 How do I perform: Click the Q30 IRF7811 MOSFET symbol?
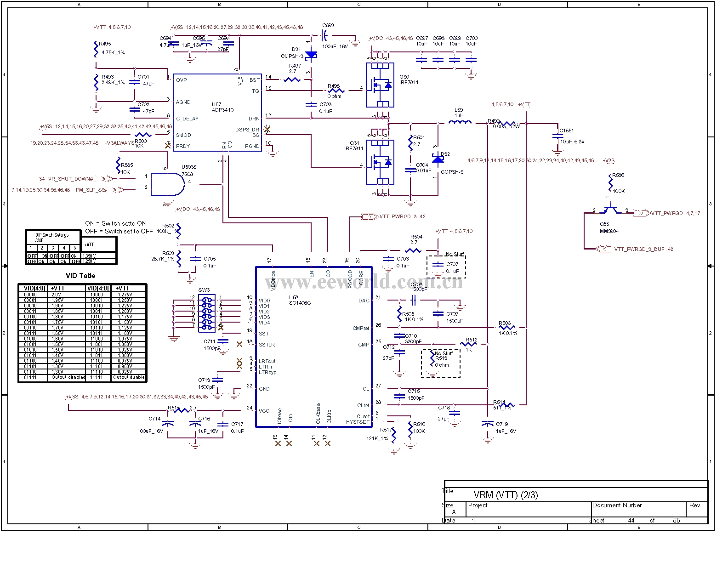click(x=380, y=85)
